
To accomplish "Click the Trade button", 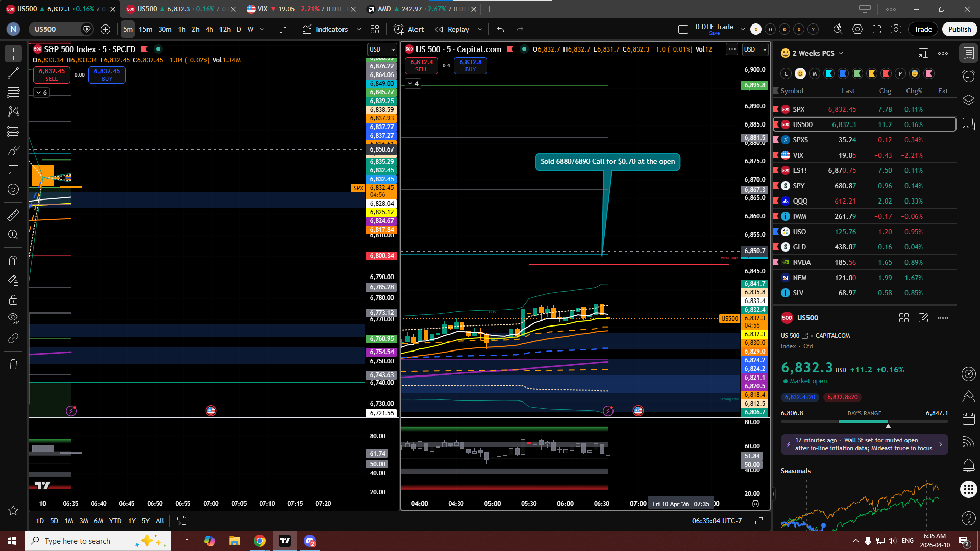I will pos(922,29).
